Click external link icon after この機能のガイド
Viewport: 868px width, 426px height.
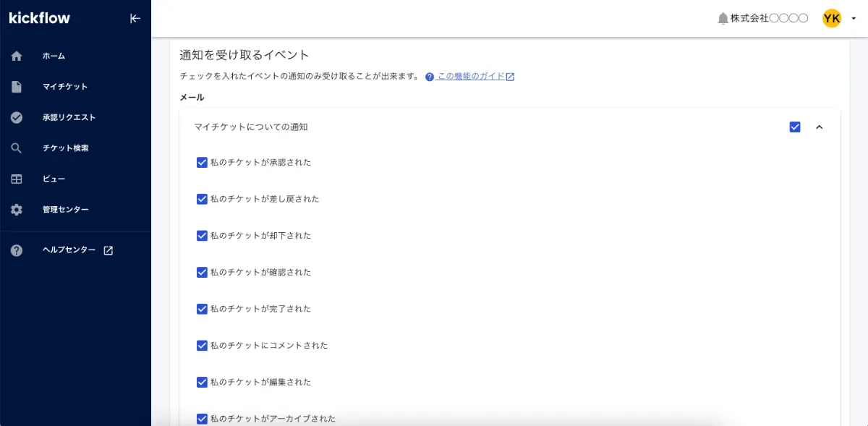pyautogui.click(x=510, y=77)
